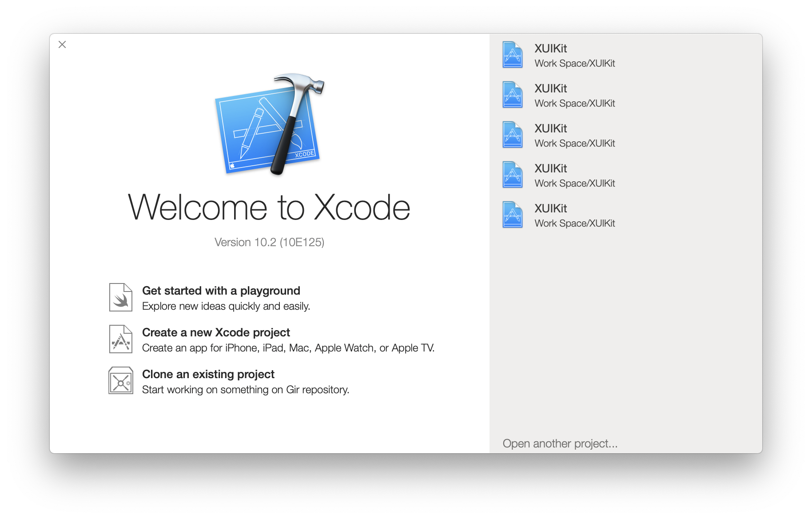812x519 pixels.
Task: Click the new Xcode project blueprint icon
Action: tap(121, 339)
